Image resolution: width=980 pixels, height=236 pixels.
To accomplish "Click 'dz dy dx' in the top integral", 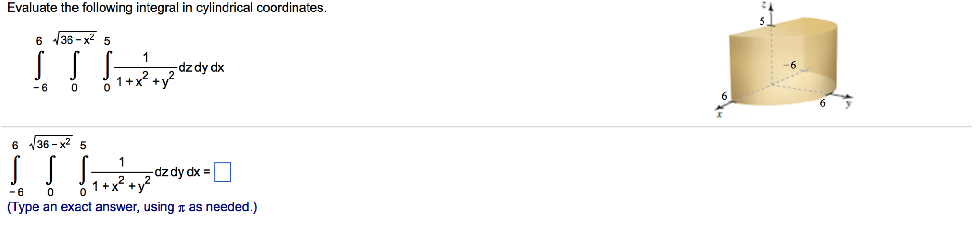I will pyautogui.click(x=201, y=67).
